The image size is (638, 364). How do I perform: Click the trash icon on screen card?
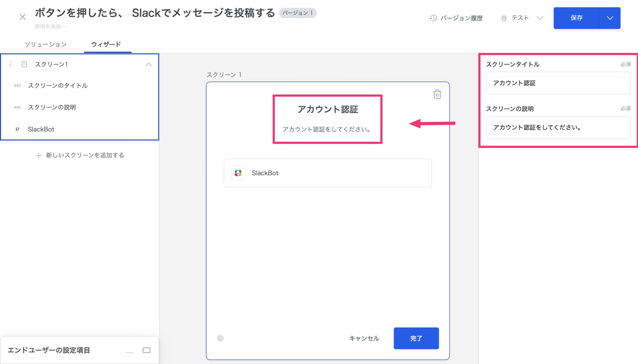pos(437,94)
